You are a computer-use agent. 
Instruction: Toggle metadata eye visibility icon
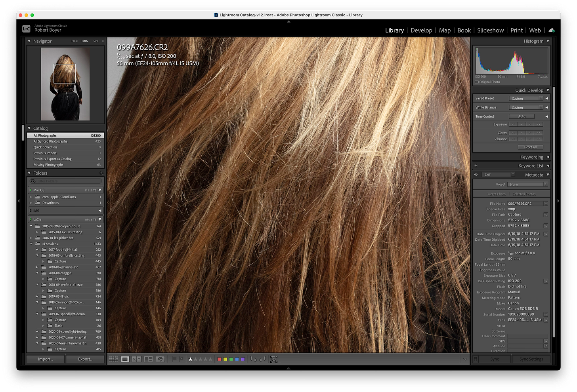tap(476, 175)
